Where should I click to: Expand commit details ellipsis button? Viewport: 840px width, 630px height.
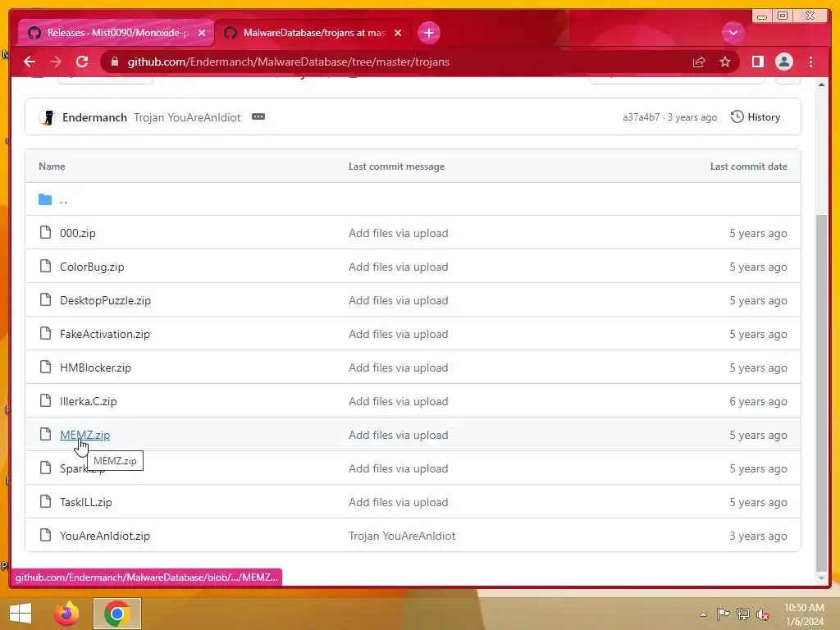(x=258, y=116)
